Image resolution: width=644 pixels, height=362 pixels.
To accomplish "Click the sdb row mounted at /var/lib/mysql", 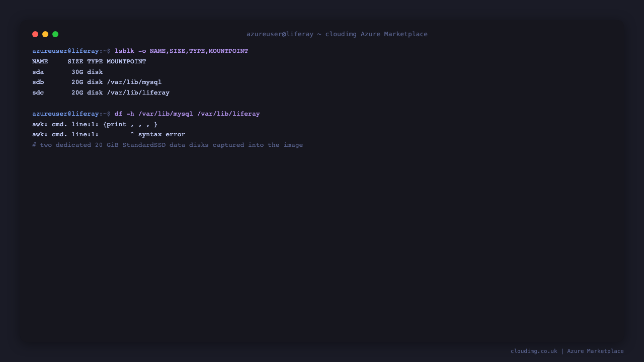I will coord(97,82).
